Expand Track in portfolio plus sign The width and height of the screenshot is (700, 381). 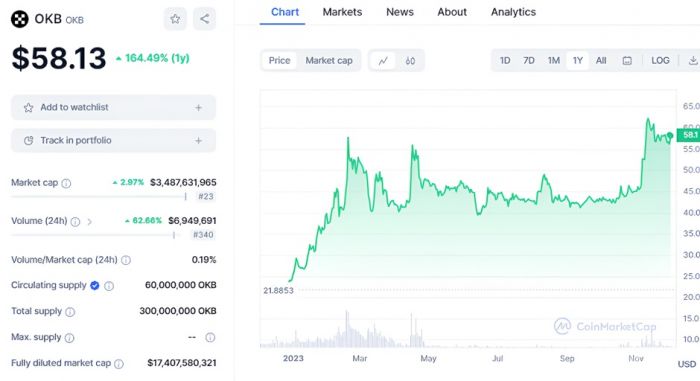coord(199,141)
